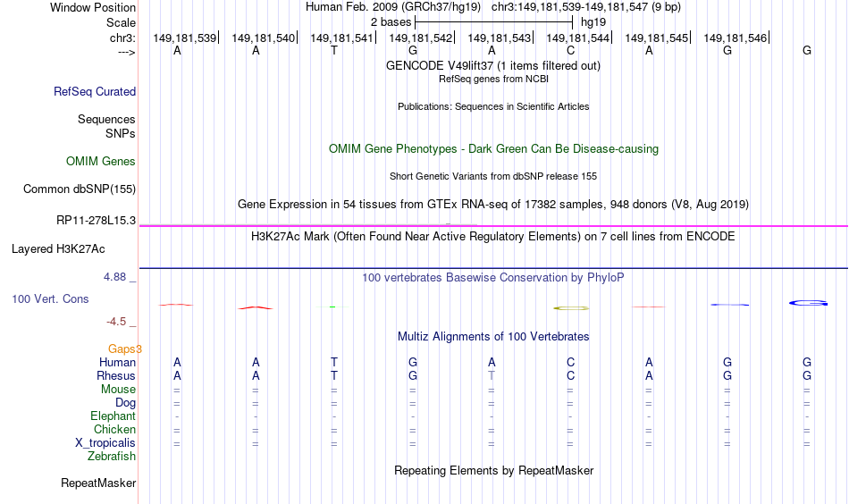
Task: Click the Human Feb. 2009 (GRCh37/hg19) title
Action: 393,7
